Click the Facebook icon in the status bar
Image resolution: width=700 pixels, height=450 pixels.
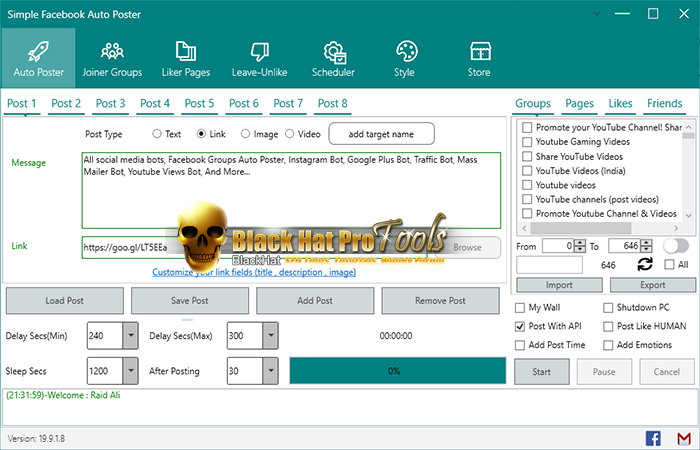tap(653, 438)
